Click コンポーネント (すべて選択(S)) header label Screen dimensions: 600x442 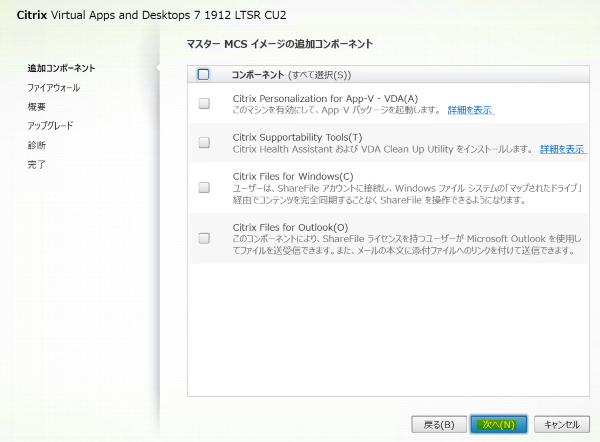coord(291,75)
